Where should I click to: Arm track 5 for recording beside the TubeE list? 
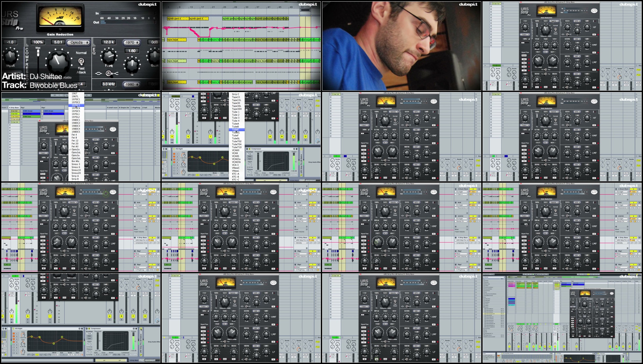pyautogui.click(x=172, y=143)
